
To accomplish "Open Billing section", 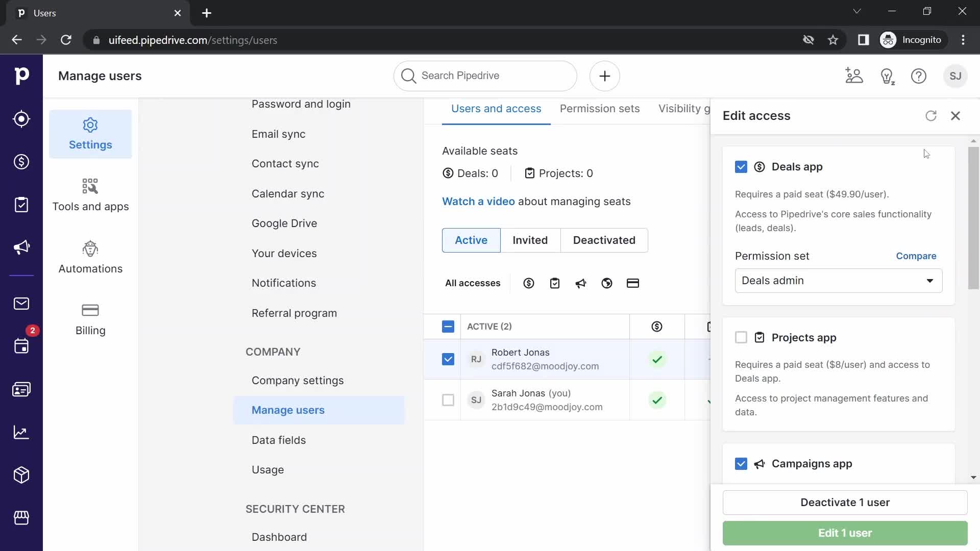I will pos(90,320).
